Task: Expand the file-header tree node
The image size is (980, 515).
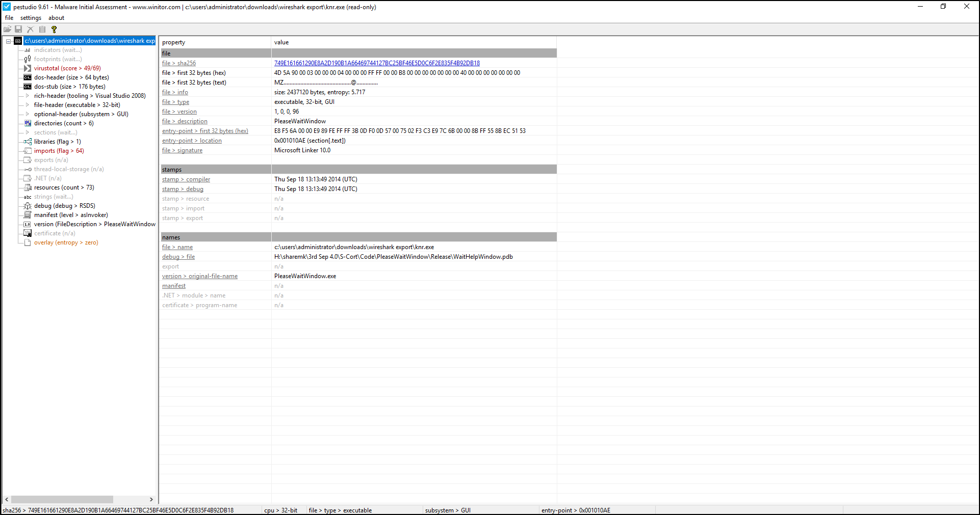Action: pos(28,105)
